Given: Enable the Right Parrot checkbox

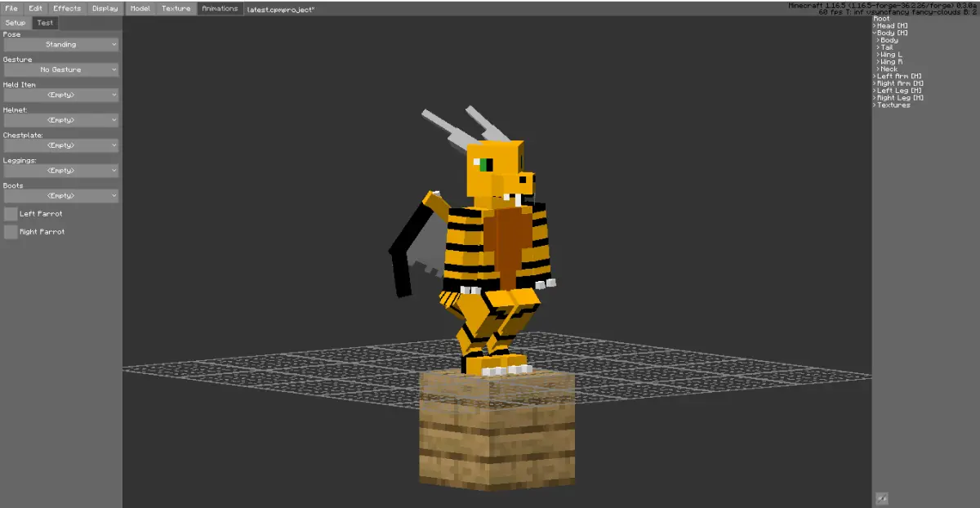Looking at the screenshot, I should pyautogui.click(x=11, y=232).
